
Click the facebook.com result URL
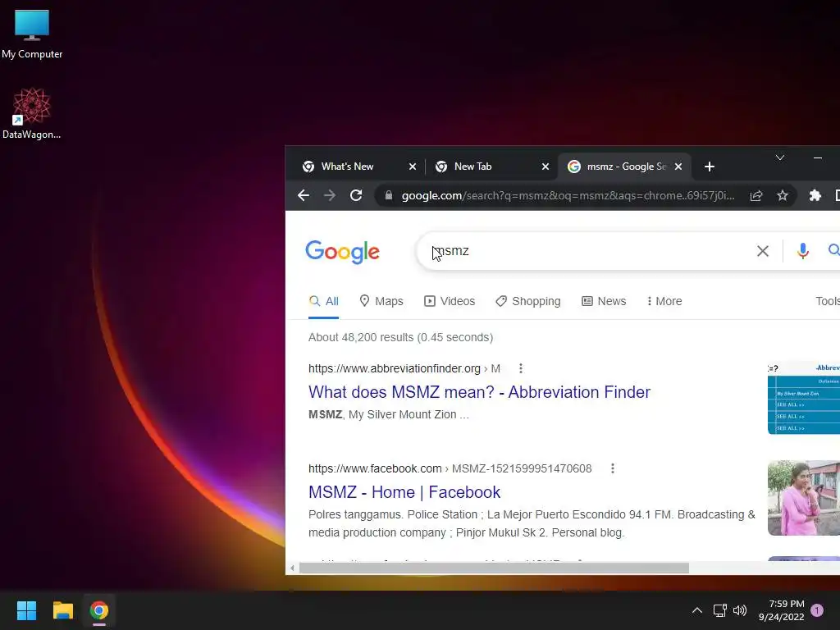(375, 468)
